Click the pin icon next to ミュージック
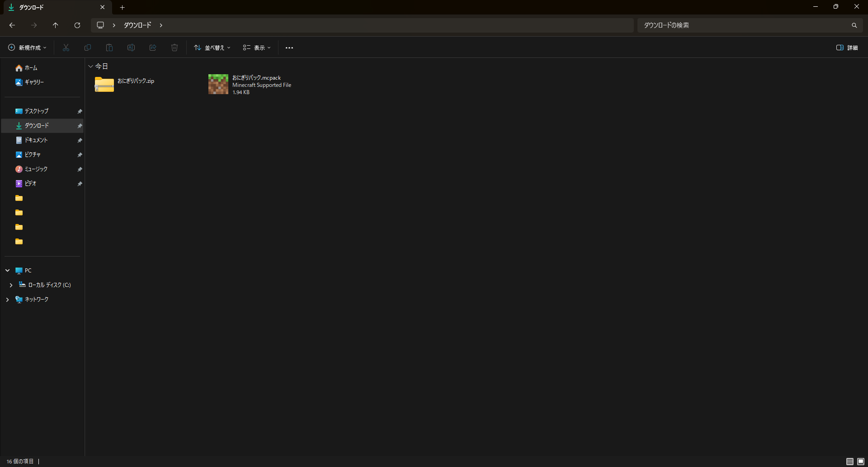 [80, 169]
